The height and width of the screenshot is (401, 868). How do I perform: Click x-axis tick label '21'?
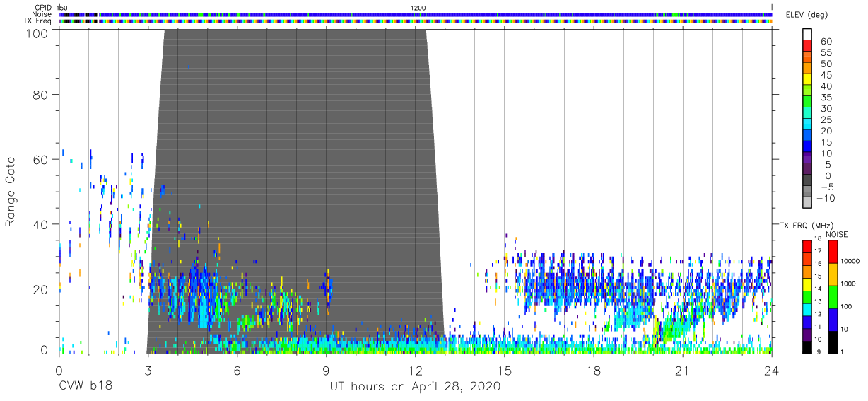click(682, 370)
